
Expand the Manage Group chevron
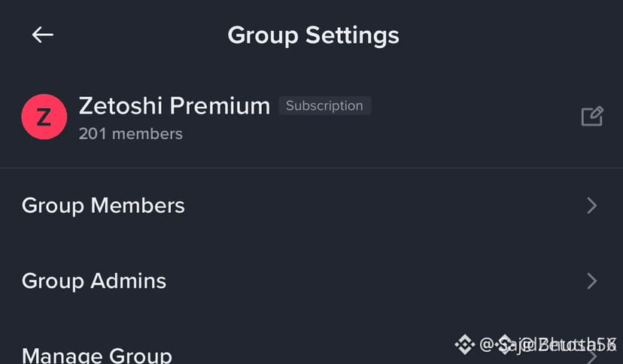[x=592, y=356]
